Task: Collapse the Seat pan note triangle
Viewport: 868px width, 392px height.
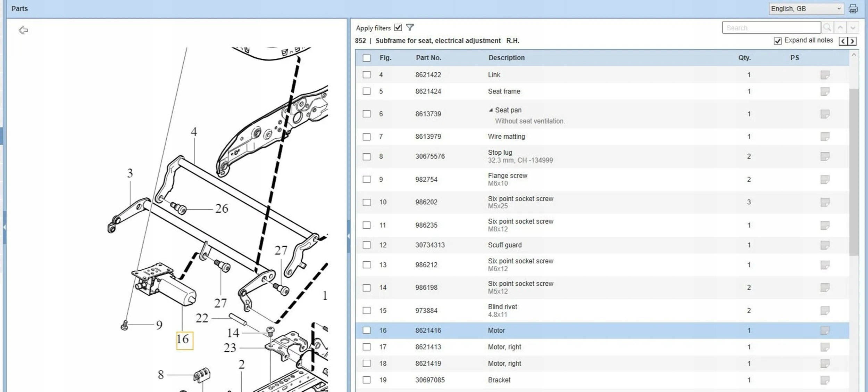Action: tap(491, 110)
